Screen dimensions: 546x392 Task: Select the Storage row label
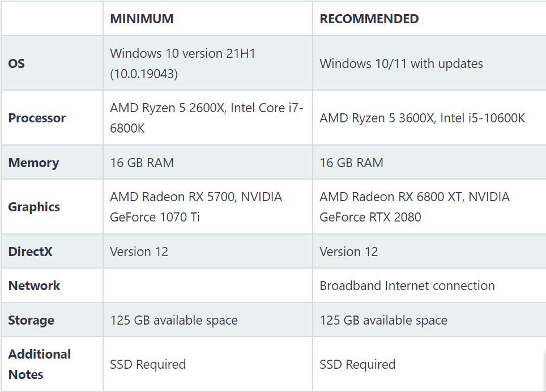(x=31, y=320)
